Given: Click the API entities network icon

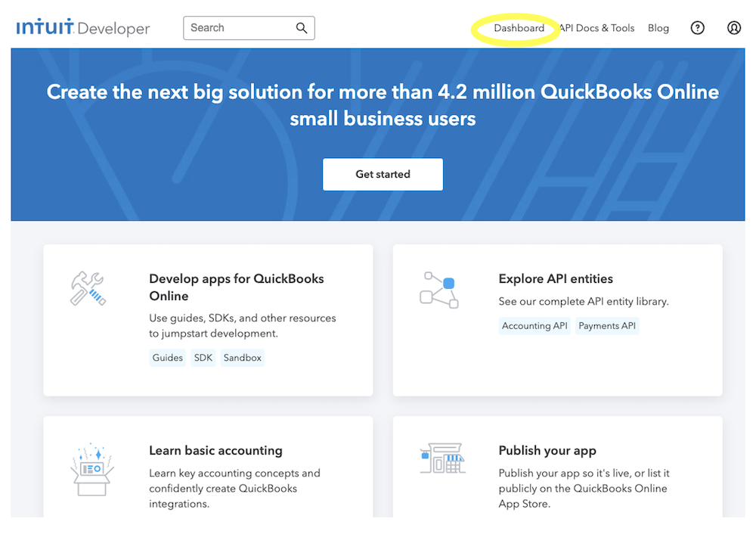Looking at the screenshot, I should (439, 290).
